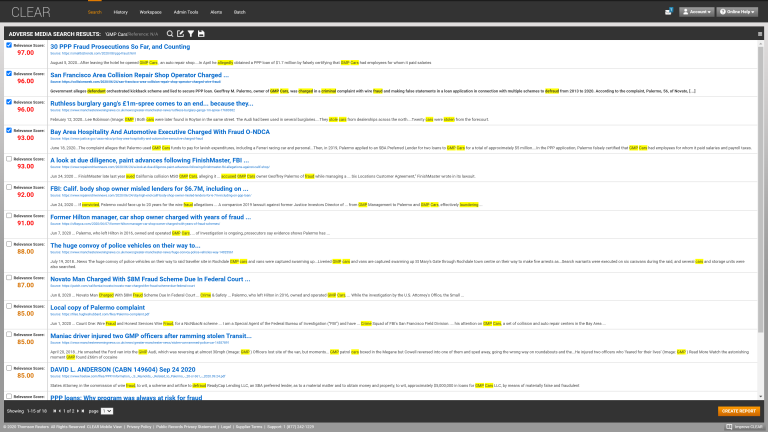768x432 pixels.
Task: Click the search magnifier icon in results header
Action: [171, 33]
